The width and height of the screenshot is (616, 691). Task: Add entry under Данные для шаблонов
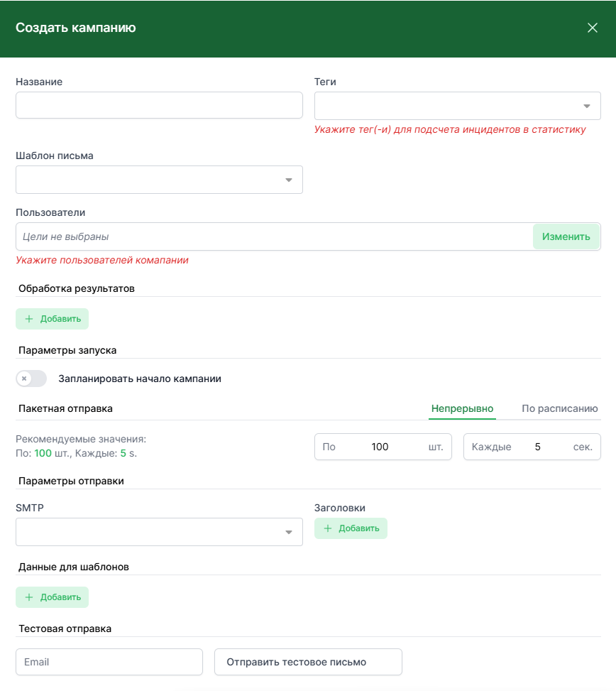click(x=52, y=597)
